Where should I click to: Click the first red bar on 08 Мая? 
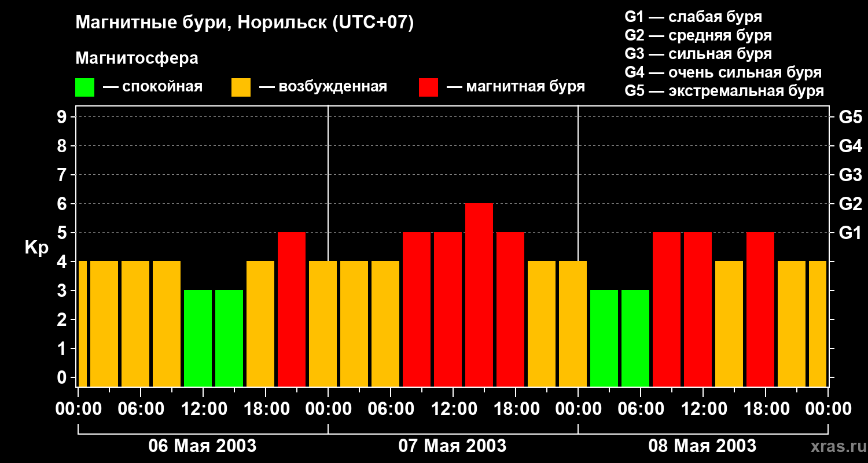click(667, 310)
